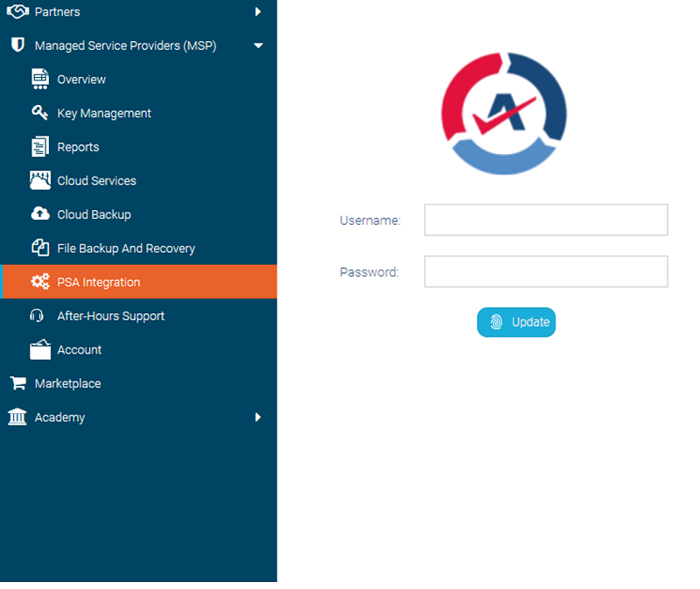Screen dimensions: 700x589
Task: Select Cloud Services label
Action: tap(96, 180)
